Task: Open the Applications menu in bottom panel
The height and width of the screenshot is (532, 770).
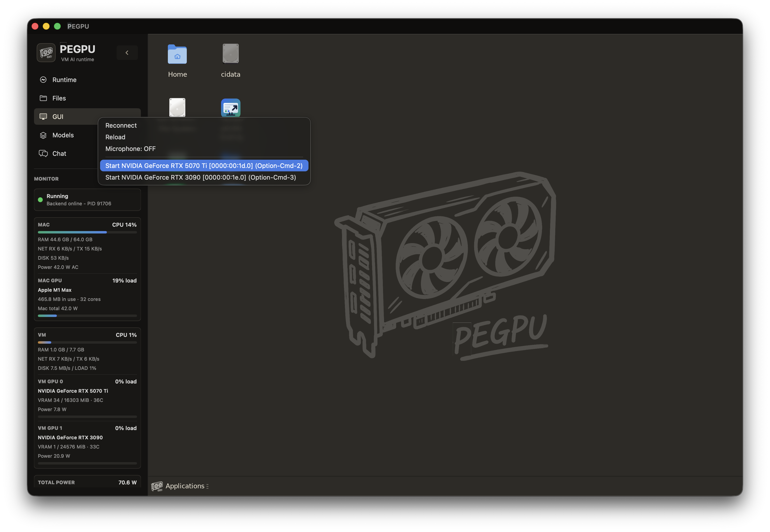Action: tap(187, 486)
